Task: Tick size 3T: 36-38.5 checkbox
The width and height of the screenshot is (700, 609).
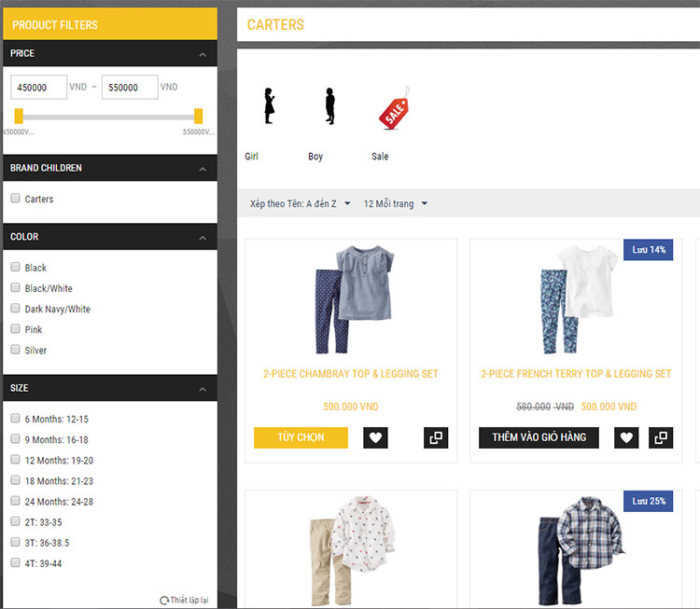Action: 15,542
